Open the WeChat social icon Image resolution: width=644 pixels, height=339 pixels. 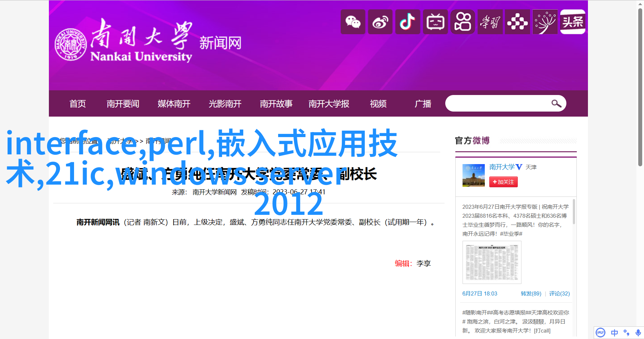click(353, 22)
